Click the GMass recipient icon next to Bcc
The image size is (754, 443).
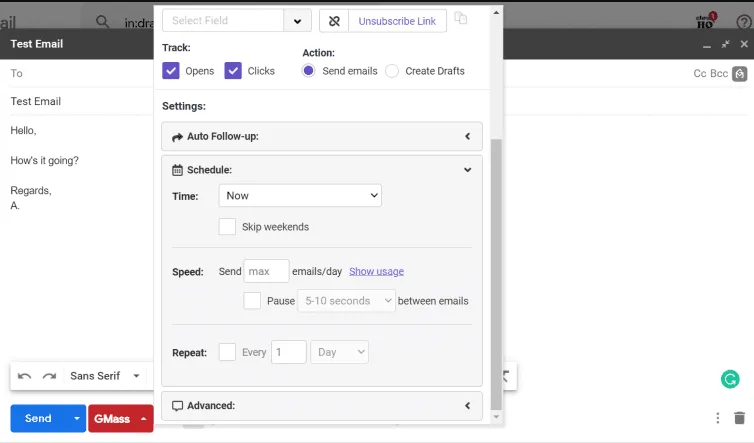(740, 74)
